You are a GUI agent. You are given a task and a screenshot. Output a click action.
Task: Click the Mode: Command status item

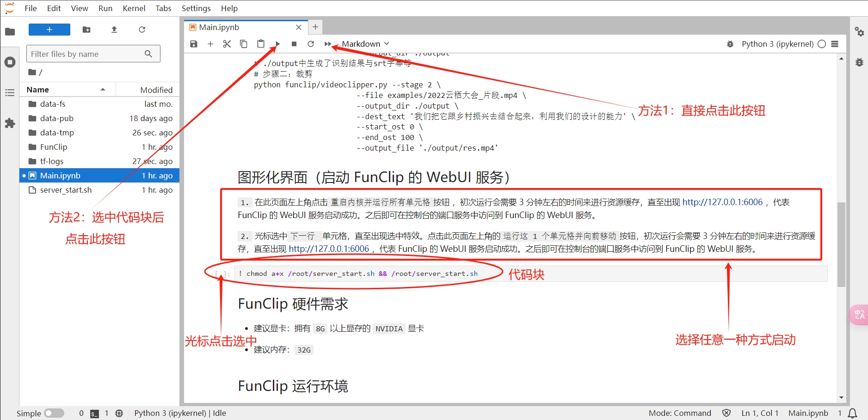(x=680, y=413)
